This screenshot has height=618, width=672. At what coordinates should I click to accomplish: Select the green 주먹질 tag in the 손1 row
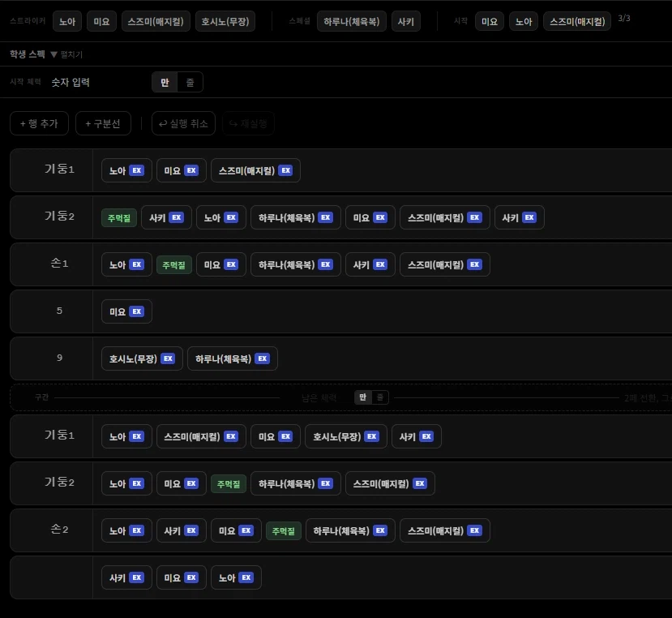click(x=174, y=264)
